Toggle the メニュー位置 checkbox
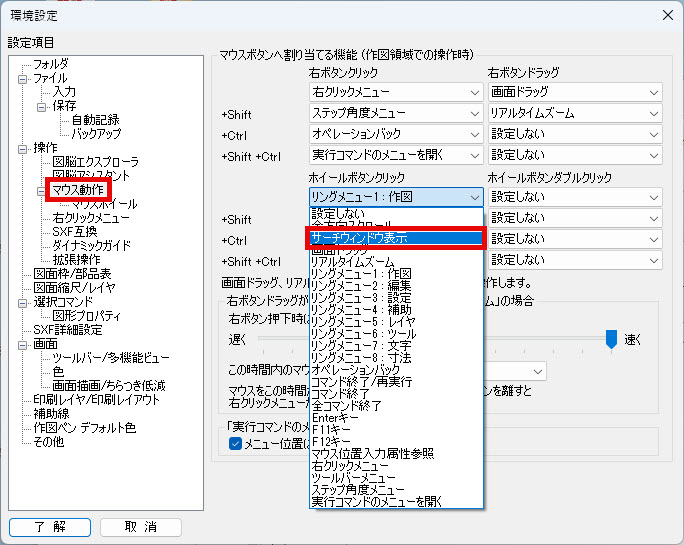The width and height of the screenshot is (684, 545). 236,444
